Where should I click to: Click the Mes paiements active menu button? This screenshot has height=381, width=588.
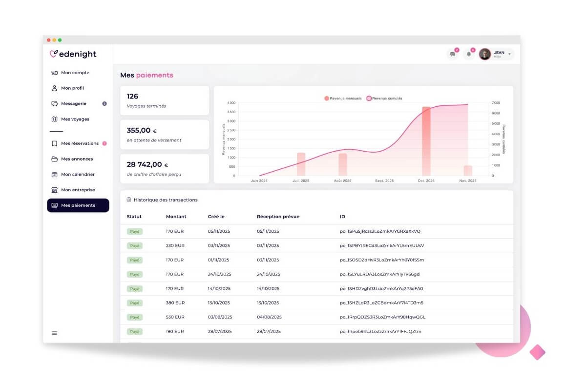point(78,205)
